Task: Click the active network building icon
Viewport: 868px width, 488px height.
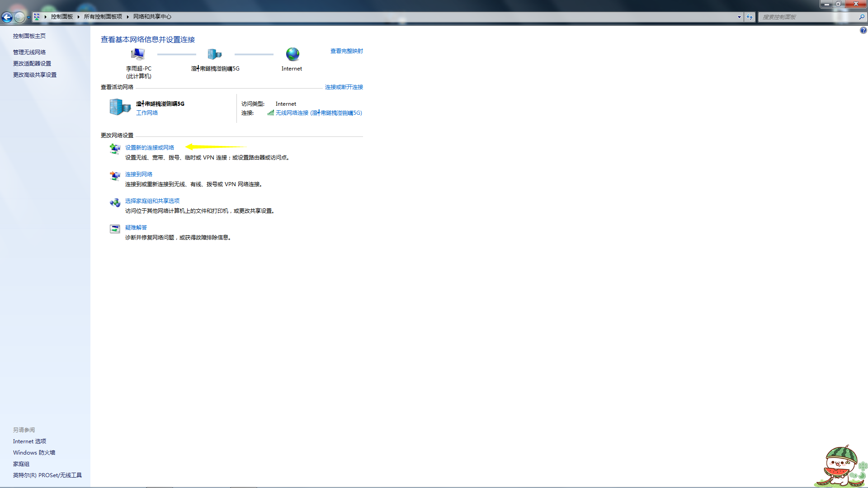Action: tap(120, 107)
